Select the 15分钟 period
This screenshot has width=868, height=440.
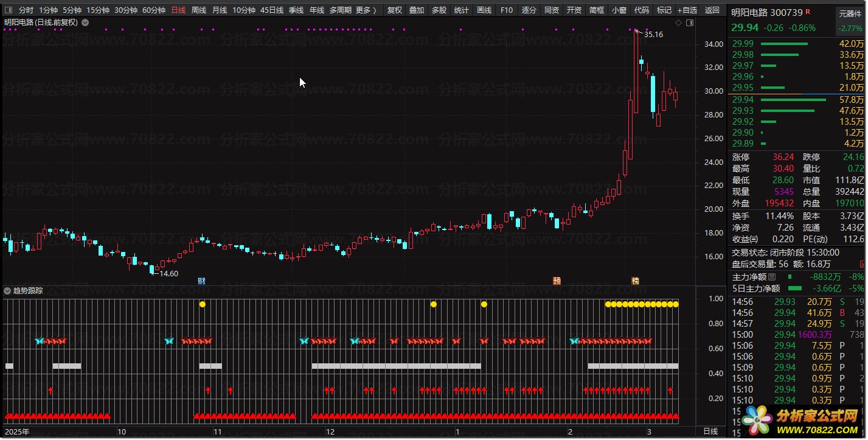98,10
